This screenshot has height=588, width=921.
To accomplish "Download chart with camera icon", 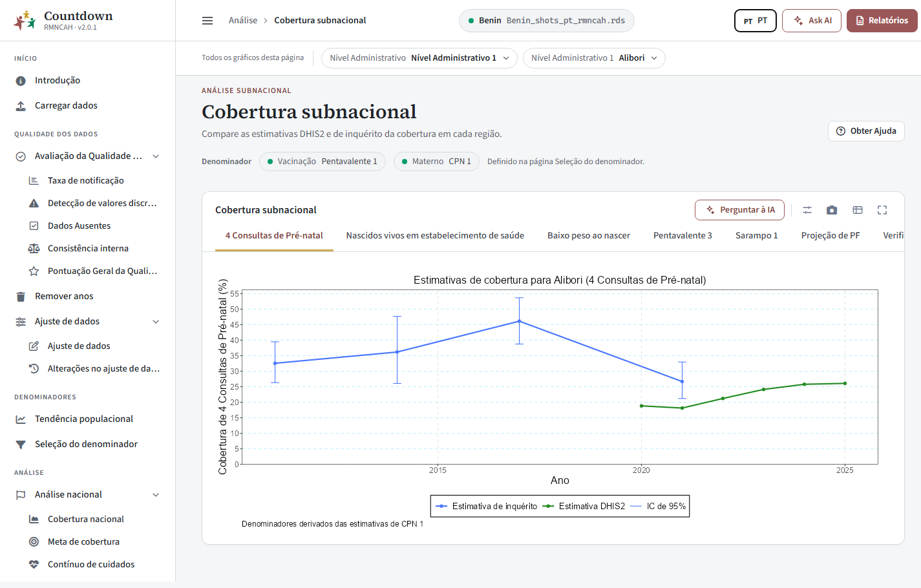I will [832, 210].
